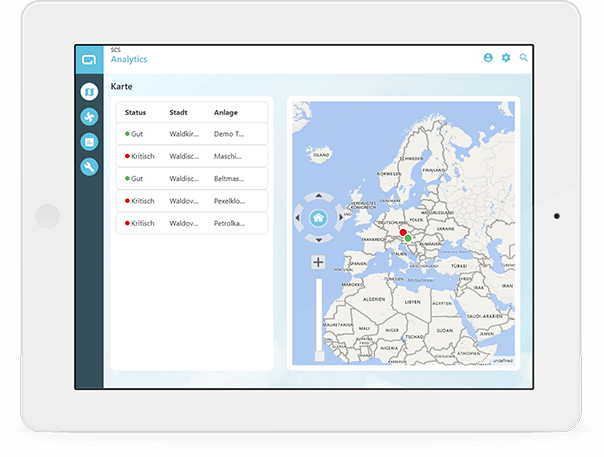Select the Gut row with Beltmas...

[192, 179]
